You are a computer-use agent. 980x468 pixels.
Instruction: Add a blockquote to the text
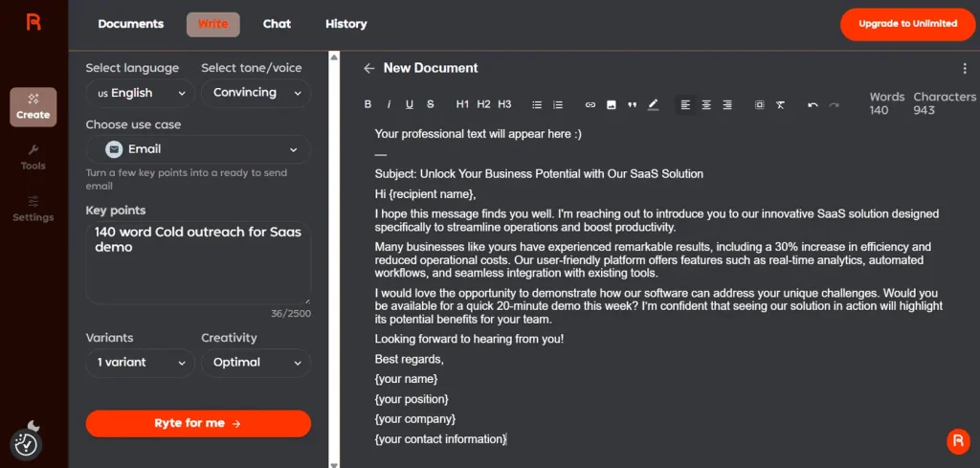coord(632,104)
